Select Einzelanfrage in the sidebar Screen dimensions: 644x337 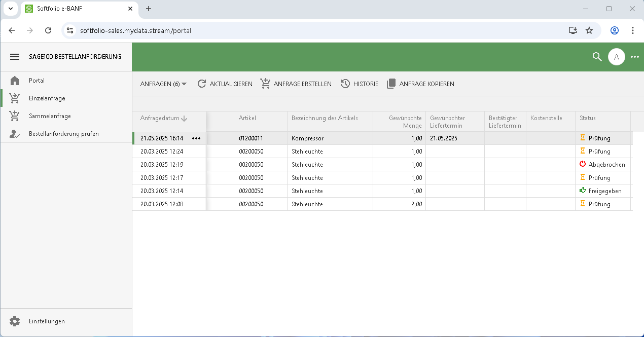pos(47,98)
